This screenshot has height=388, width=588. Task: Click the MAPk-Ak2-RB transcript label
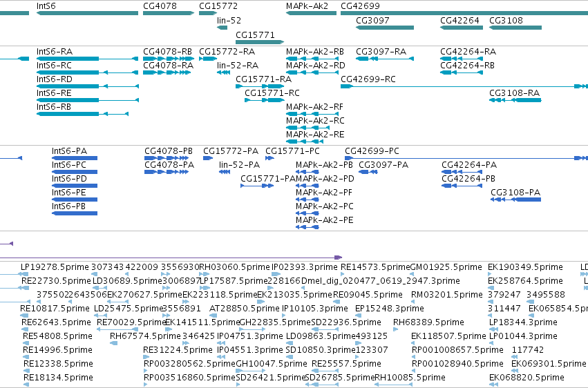(x=315, y=52)
